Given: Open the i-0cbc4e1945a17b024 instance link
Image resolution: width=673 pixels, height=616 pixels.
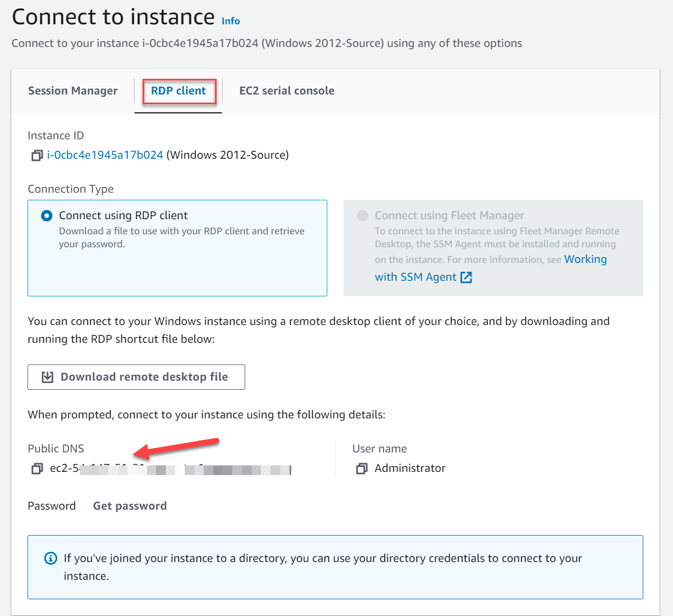Looking at the screenshot, I should click(x=105, y=155).
